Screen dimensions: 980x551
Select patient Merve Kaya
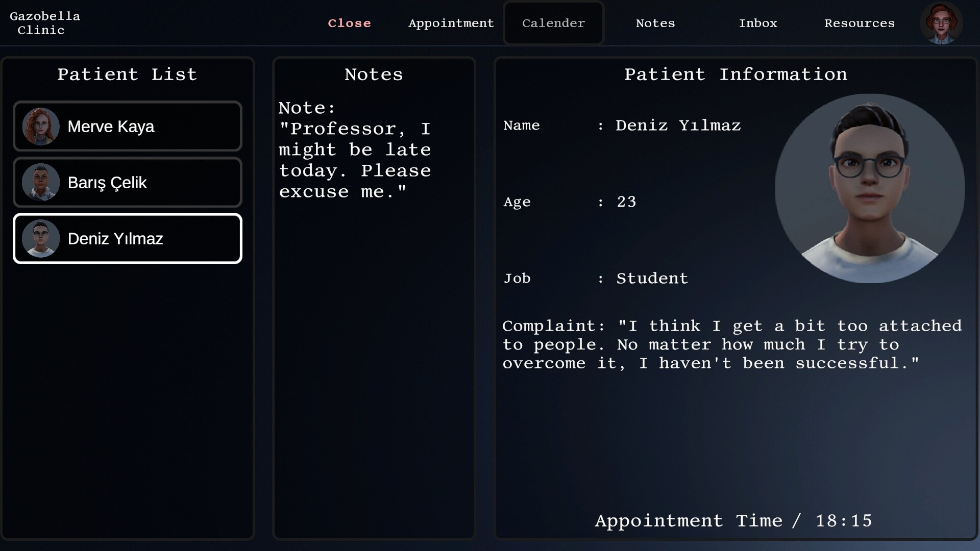tap(128, 127)
